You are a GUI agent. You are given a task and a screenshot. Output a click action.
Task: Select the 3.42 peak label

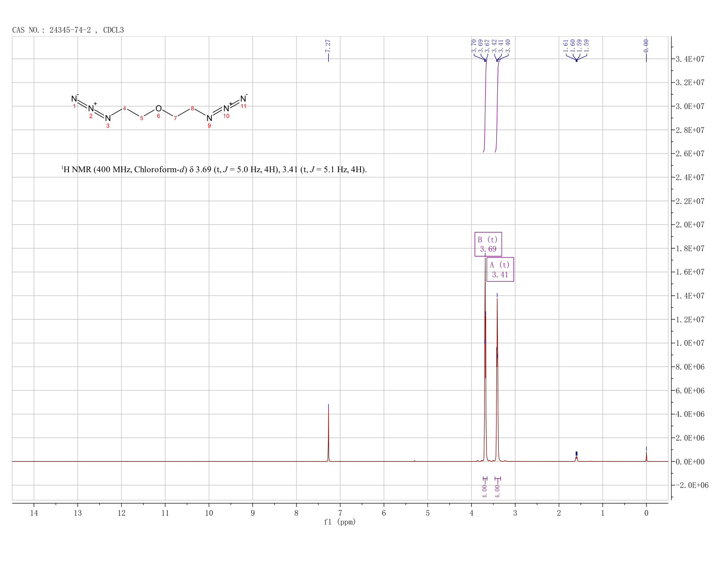point(494,45)
